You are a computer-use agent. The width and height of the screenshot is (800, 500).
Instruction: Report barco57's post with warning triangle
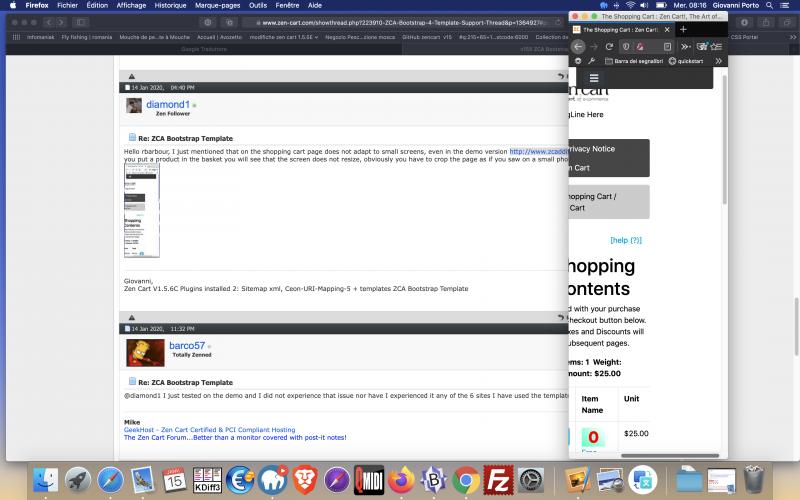(x=132, y=317)
